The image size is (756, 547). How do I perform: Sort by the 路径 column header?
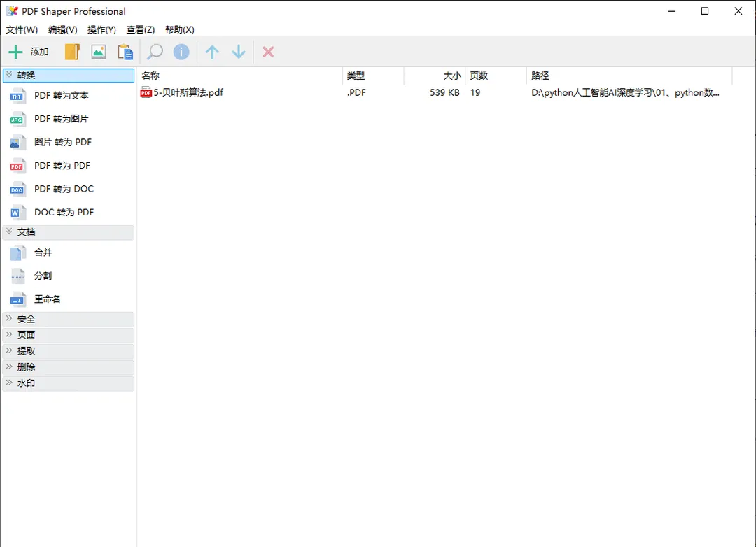(630, 76)
